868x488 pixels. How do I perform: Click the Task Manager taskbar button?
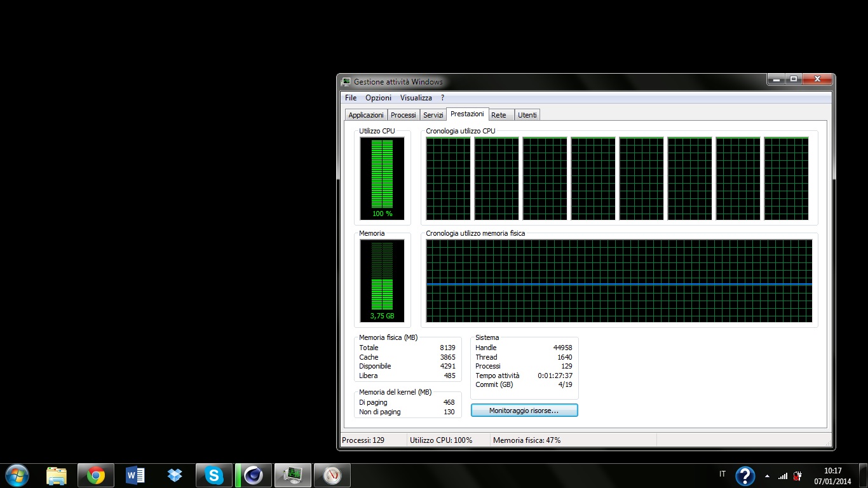coord(293,475)
